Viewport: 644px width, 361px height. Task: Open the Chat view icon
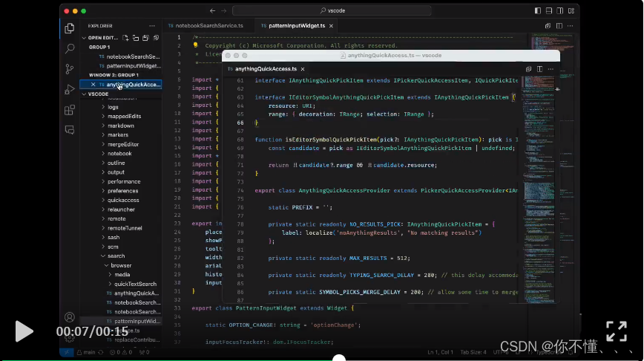(70, 130)
